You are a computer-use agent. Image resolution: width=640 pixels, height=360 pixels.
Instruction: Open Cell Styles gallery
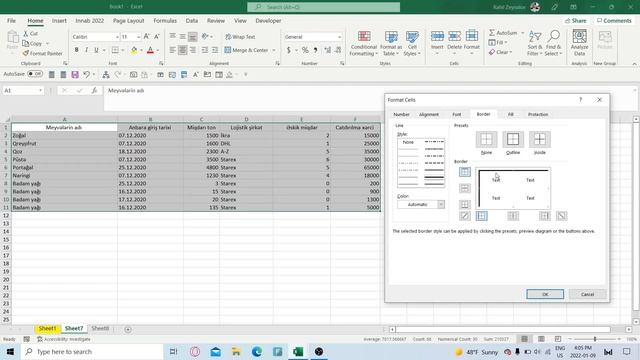[412, 43]
